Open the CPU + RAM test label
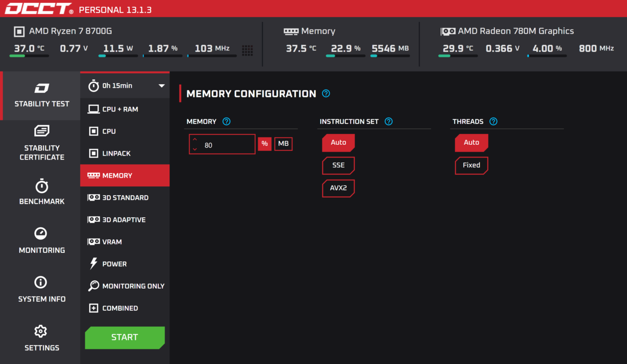 120,109
